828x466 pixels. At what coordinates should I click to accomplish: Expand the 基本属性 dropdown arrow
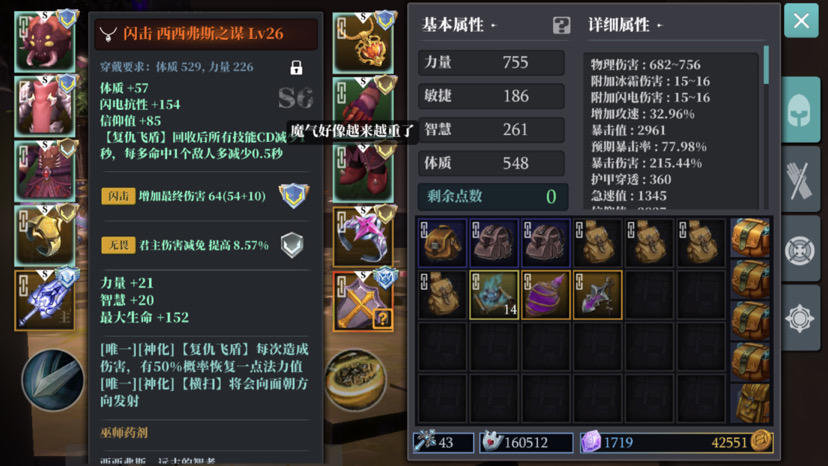coord(493,25)
